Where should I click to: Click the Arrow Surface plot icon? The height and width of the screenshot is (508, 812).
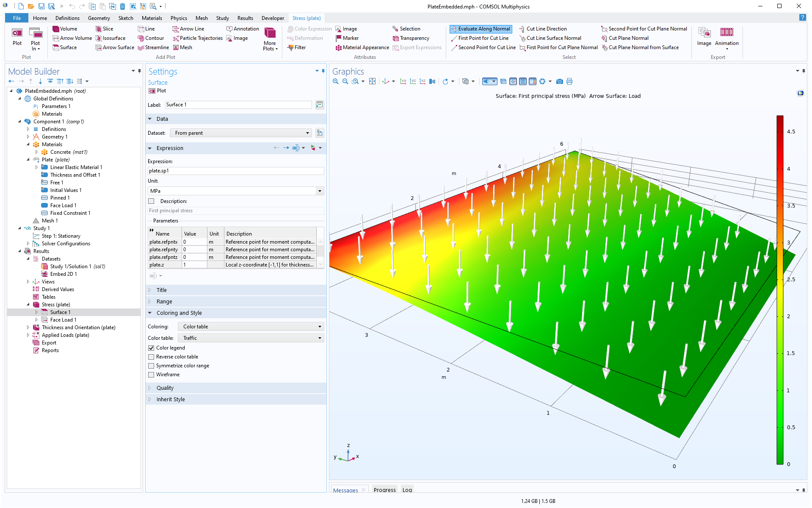98,47
